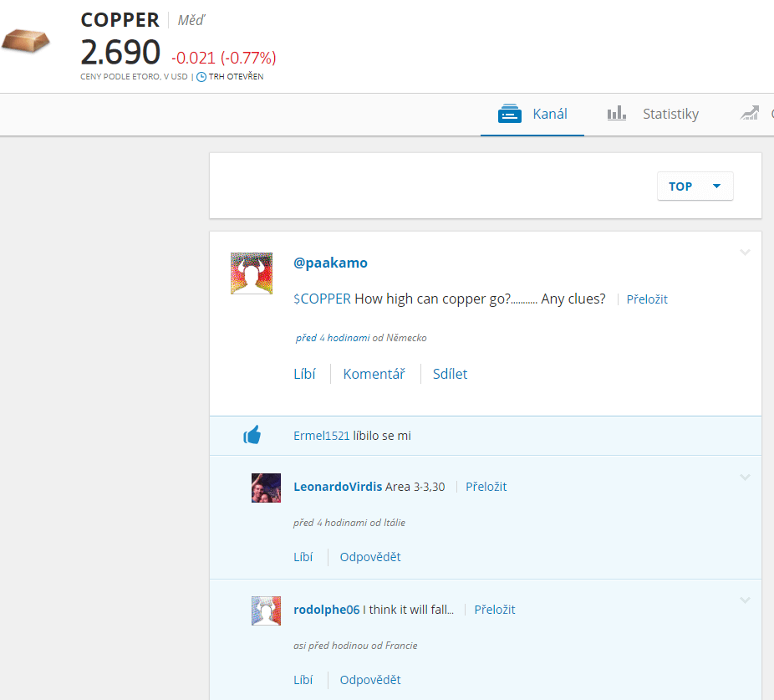Image resolution: width=774 pixels, height=700 pixels.
Task: Click rodolphe06's avatar image
Action: [x=266, y=611]
